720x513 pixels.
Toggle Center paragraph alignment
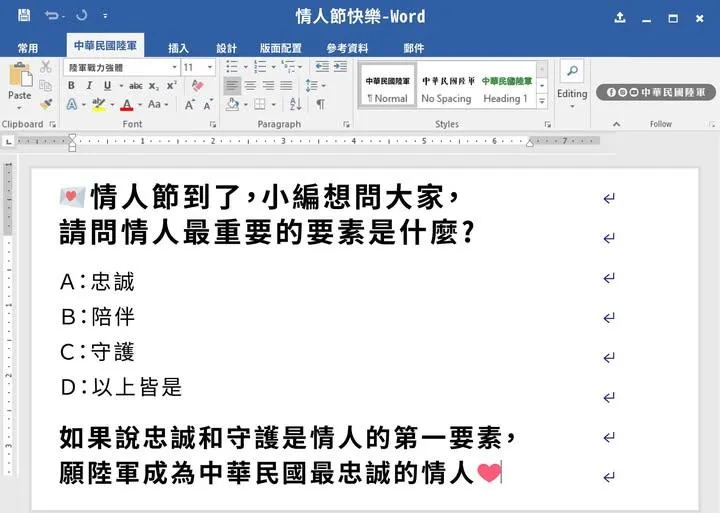click(250, 86)
